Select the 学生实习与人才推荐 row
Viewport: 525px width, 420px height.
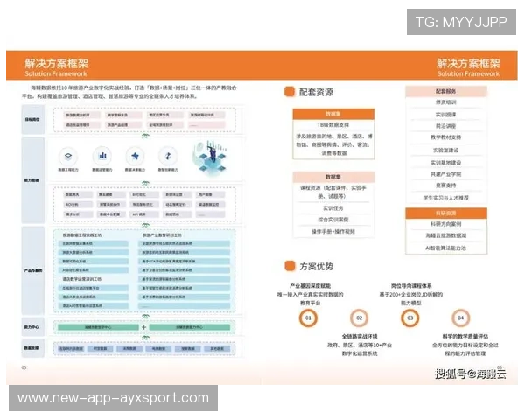tap(446, 198)
